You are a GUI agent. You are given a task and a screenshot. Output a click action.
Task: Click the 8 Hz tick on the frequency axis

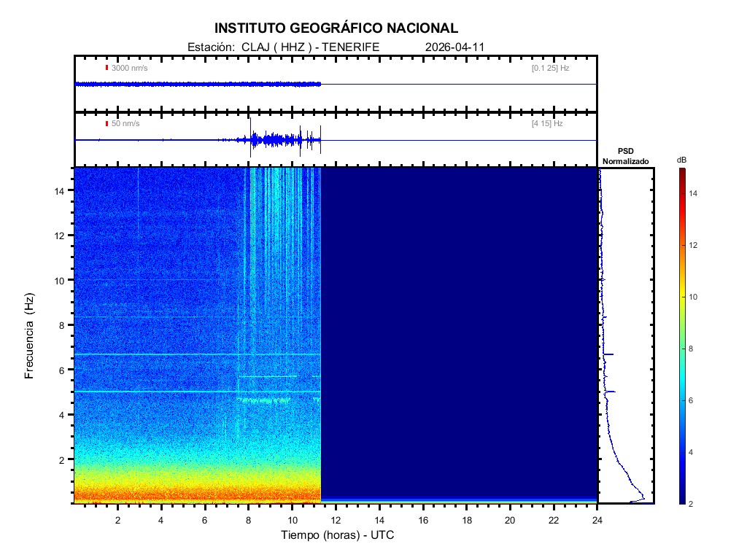point(63,325)
